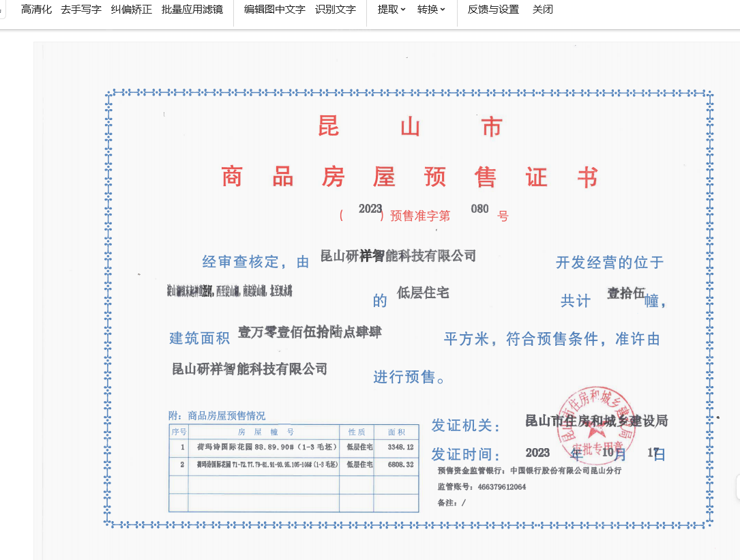This screenshot has width=740, height=560.
Task: Click the red official seal stamp
Action: point(595,426)
